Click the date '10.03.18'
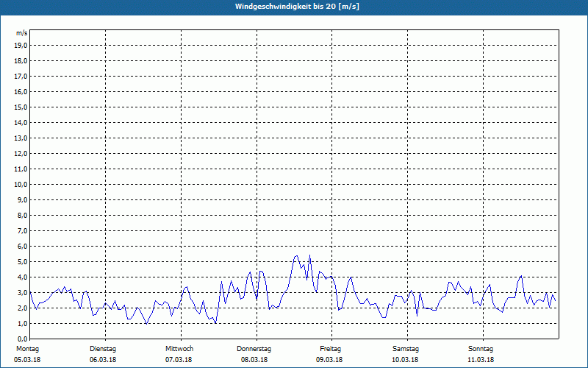 [x=405, y=360]
